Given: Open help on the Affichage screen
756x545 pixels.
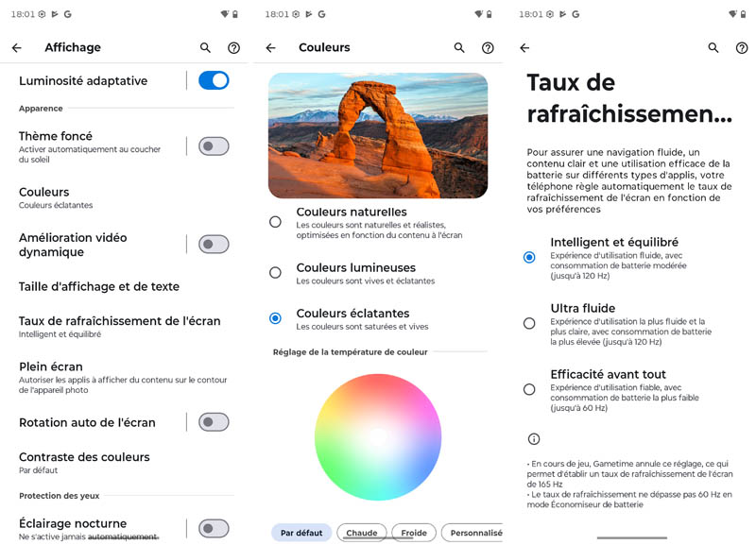Looking at the screenshot, I should point(233,48).
